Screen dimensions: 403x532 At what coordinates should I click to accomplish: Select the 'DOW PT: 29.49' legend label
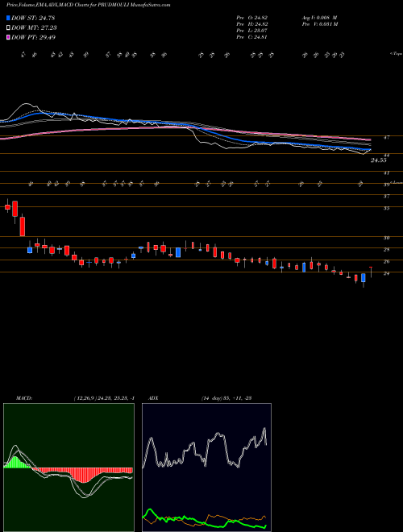(34, 37)
